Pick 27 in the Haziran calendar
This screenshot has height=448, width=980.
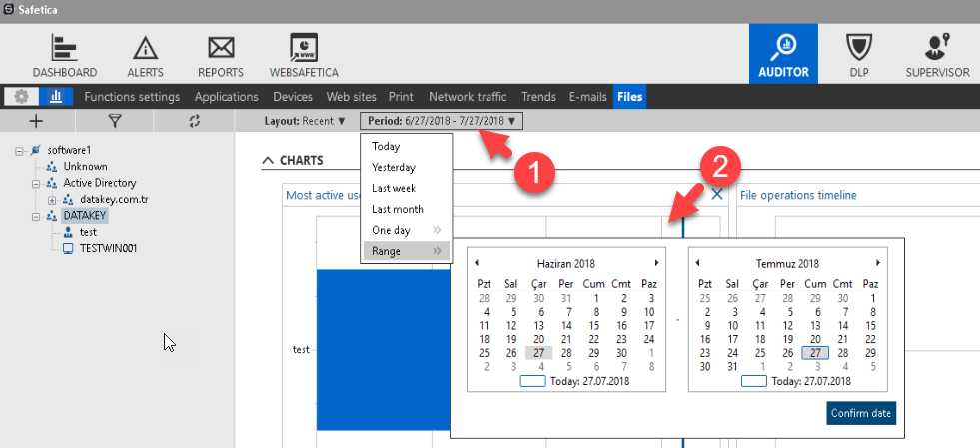[538, 353]
